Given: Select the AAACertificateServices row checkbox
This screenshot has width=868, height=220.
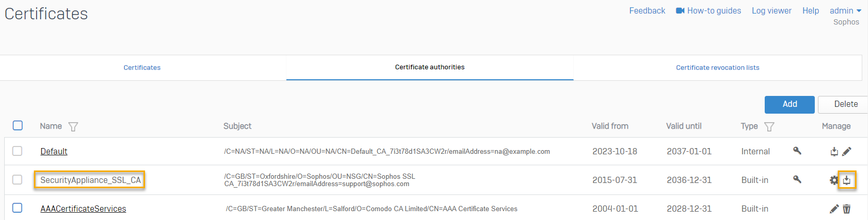Looking at the screenshot, I should pos(18,207).
